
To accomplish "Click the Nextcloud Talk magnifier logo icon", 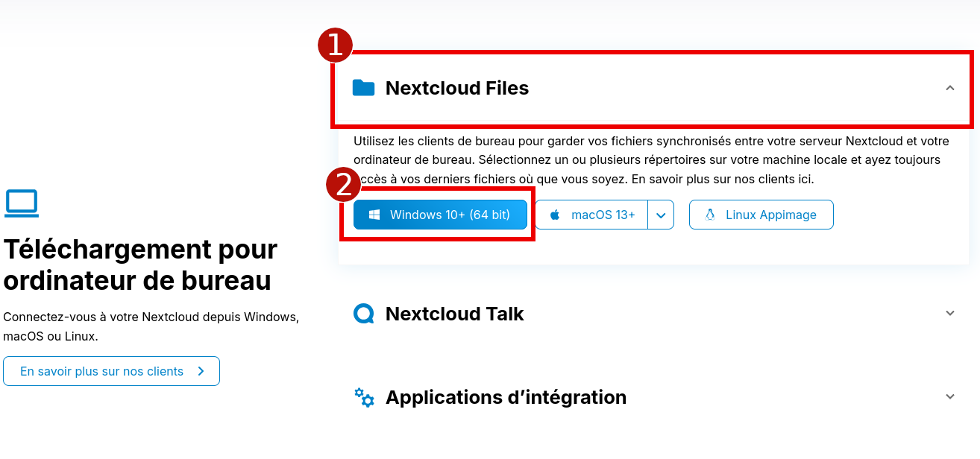I will pos(364,314).
